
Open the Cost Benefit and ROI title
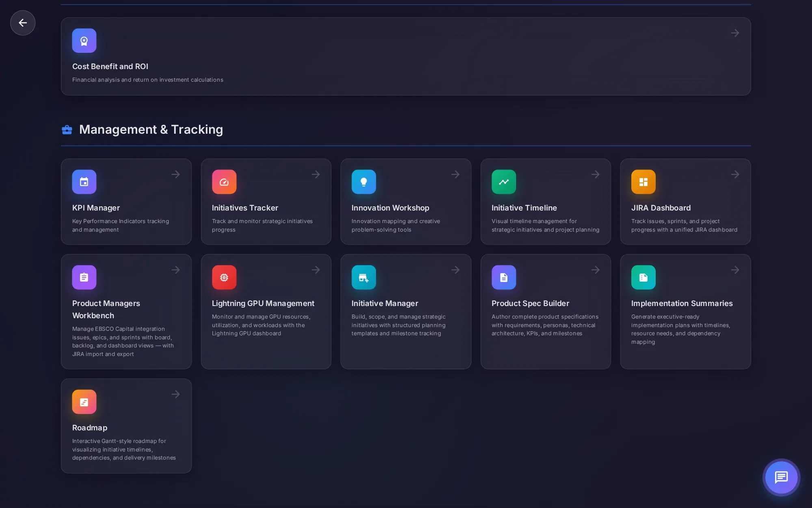click(x=110, y=66)
